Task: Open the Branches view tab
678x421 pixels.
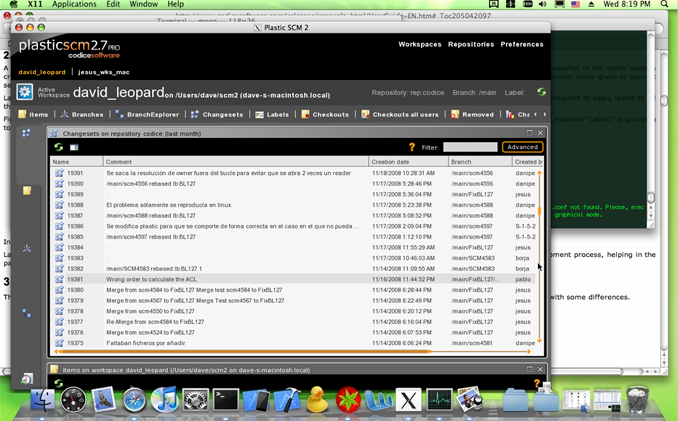Action: click(x=82, y=115)
